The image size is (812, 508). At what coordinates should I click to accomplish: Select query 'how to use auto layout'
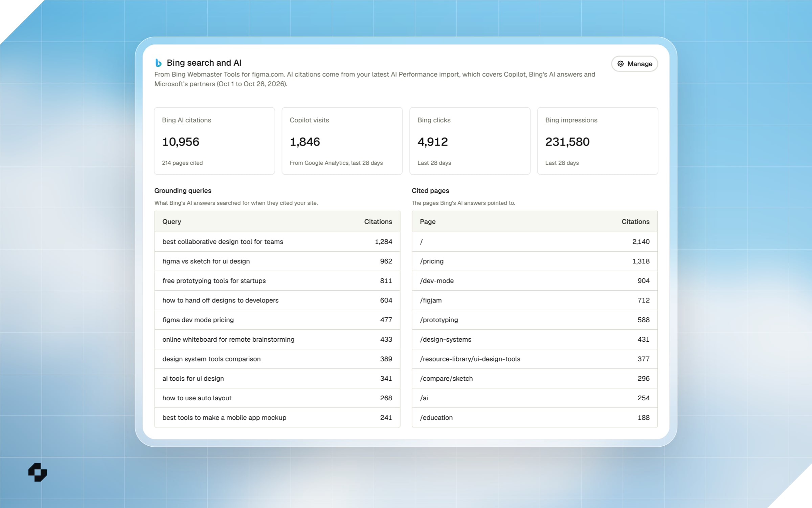[x=277, y=398]
